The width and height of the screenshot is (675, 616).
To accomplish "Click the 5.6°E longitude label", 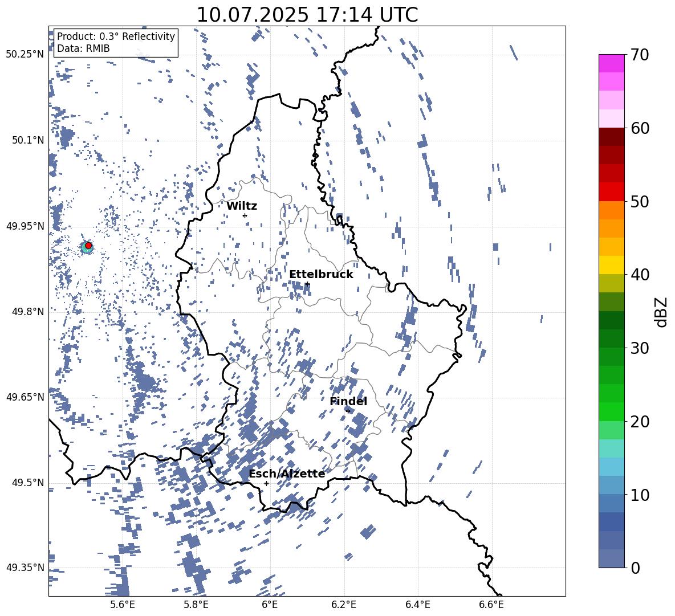I will [123, 605].
